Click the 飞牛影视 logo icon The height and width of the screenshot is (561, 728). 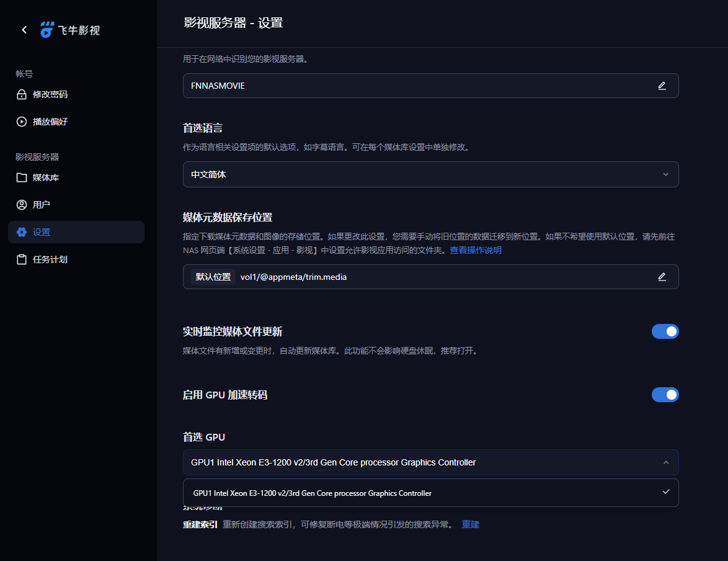tap(48, 30)
